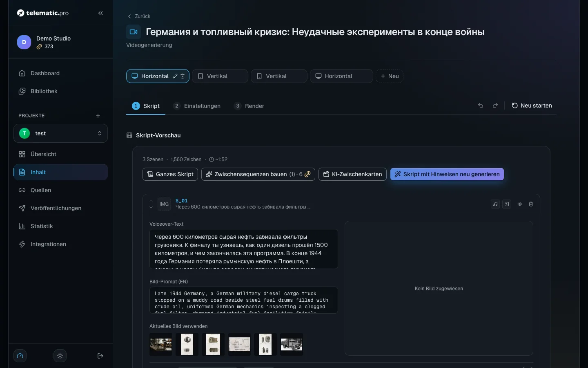Open the test project dropdown selector
This screenshot has width=588, height=368.
point(60,133)
